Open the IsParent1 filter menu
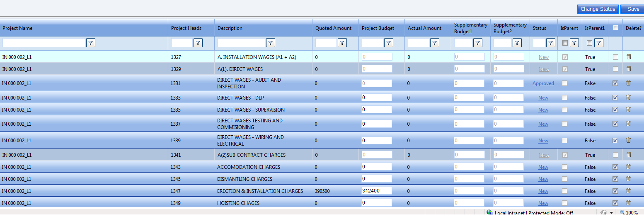 [599, 43]
